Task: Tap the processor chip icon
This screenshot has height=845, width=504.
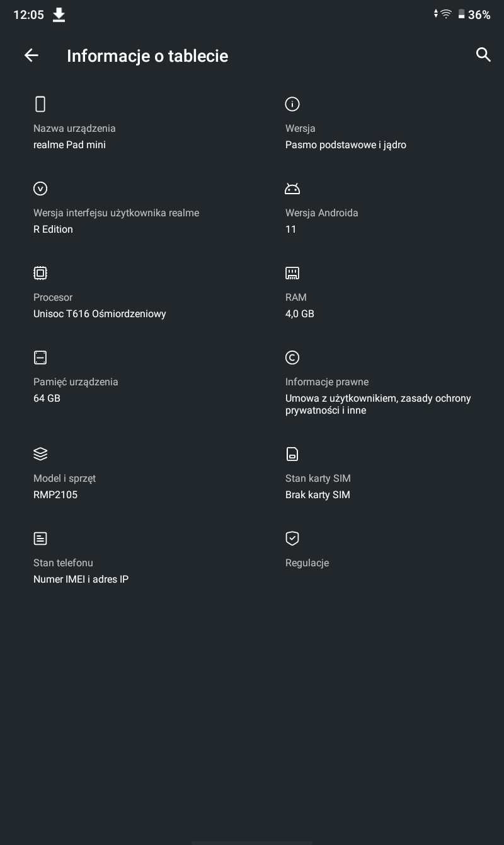Action: pyautogui.click(x=40, y=273)
